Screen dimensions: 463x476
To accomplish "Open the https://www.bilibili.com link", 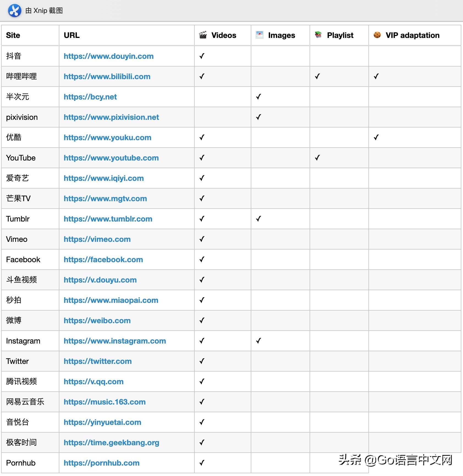I will pyautogui.click(x=107, y=76).
